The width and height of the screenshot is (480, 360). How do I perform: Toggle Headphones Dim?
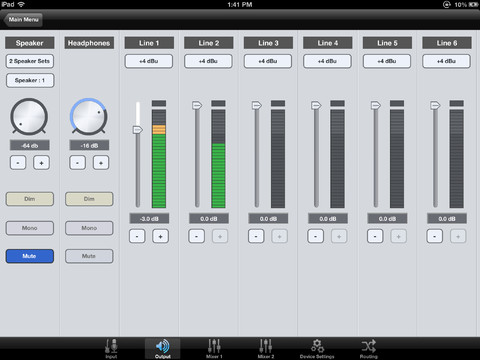pyautogui.click(x=89, y=199)
